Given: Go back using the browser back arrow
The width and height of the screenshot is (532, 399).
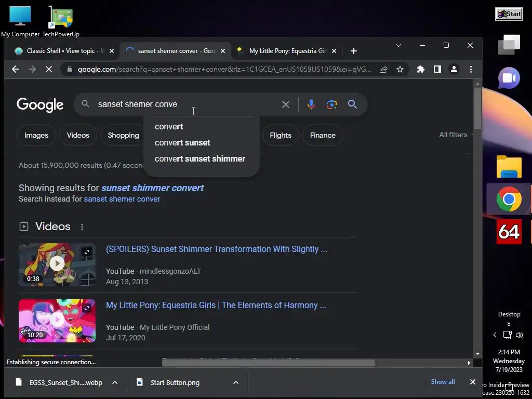Looking at the screenshot, I should click(x=16, y=69).
